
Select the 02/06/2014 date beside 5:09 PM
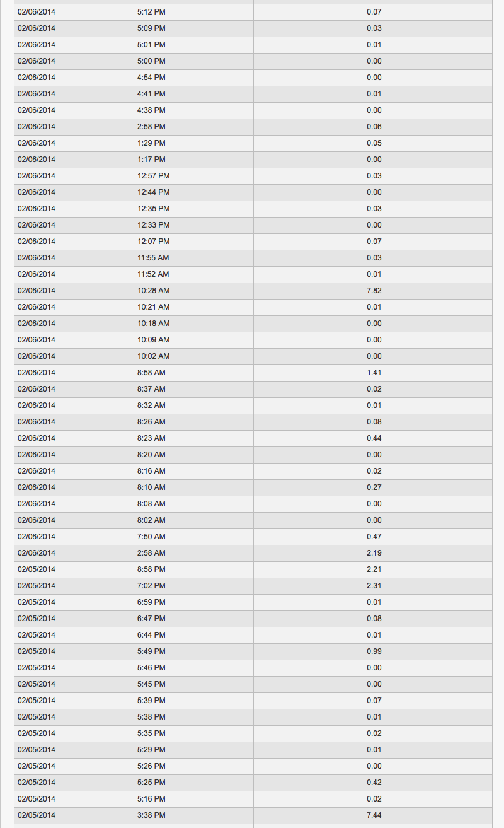(37, 28)
